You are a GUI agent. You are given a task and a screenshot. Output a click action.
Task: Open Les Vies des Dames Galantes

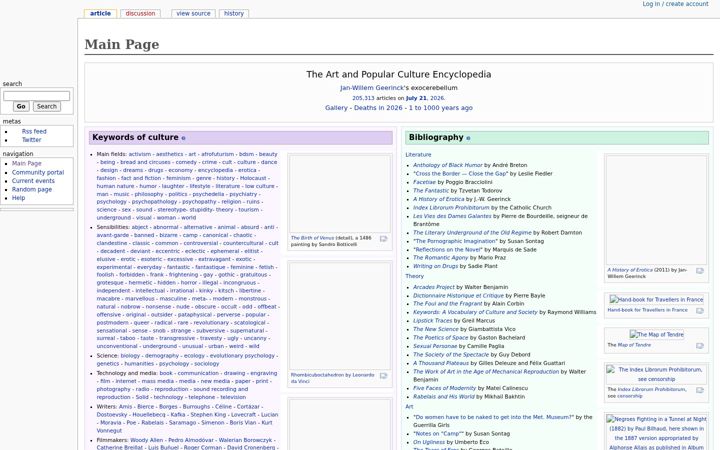(x=452, y=216)
